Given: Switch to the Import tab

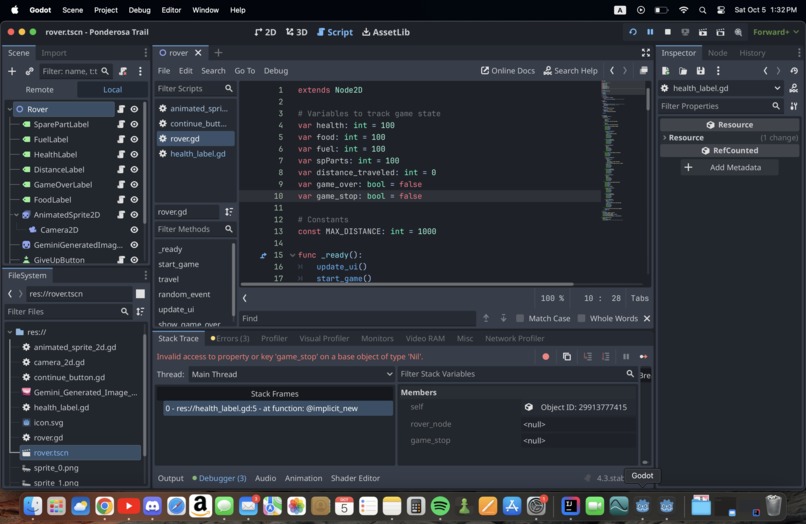Looking at the screenshot, I should (54, 53).
